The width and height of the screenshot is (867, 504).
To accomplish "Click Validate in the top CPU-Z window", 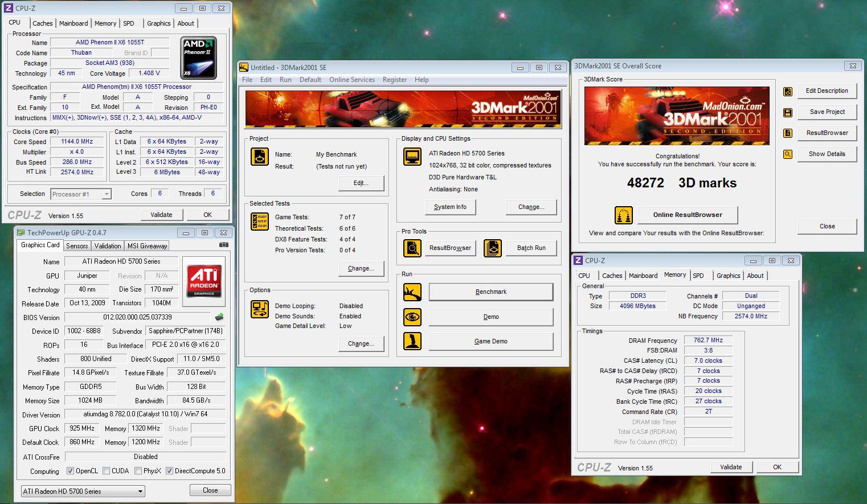I will point(161,215).
